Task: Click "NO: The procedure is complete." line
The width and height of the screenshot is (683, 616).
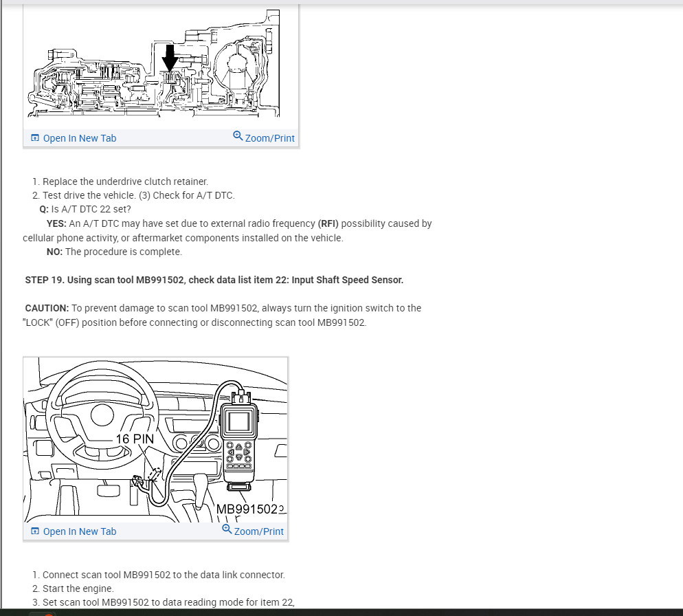Action: [114, 252]
